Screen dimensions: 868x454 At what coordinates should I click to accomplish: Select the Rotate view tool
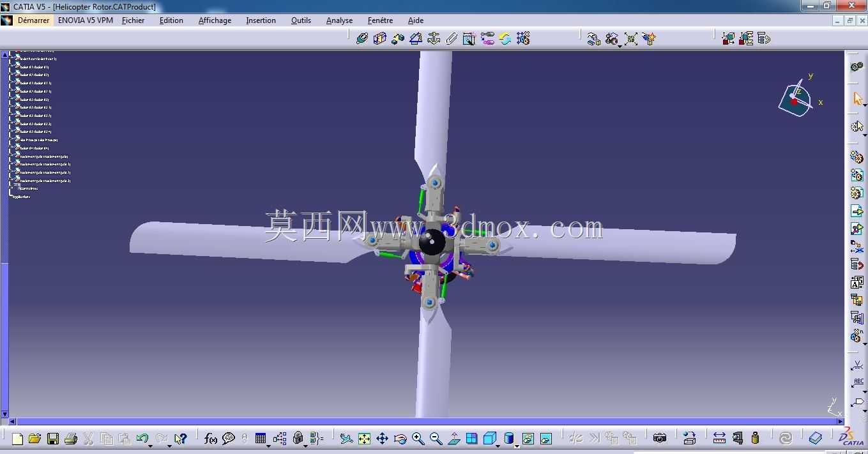click(400, 439)
